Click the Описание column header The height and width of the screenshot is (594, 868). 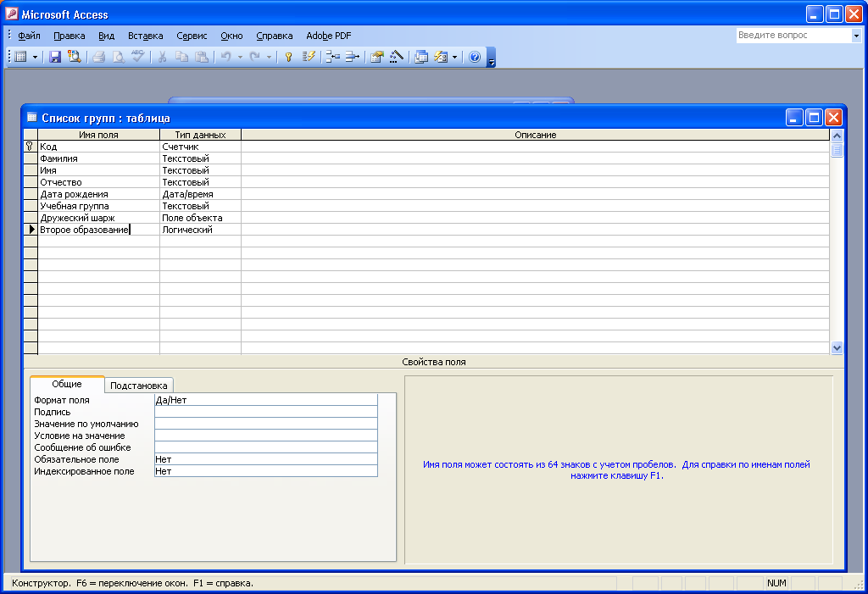pos(536,135)
